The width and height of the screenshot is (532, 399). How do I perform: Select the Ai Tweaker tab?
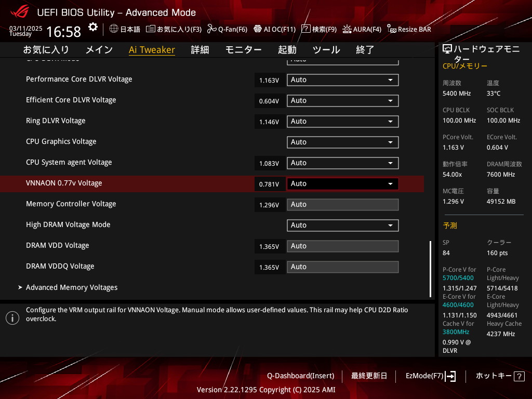coord(152,50)
